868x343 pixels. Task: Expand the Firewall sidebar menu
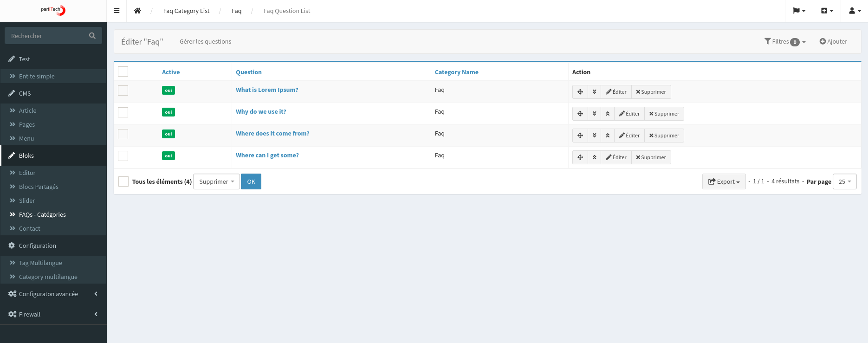[x=53, y=314]
